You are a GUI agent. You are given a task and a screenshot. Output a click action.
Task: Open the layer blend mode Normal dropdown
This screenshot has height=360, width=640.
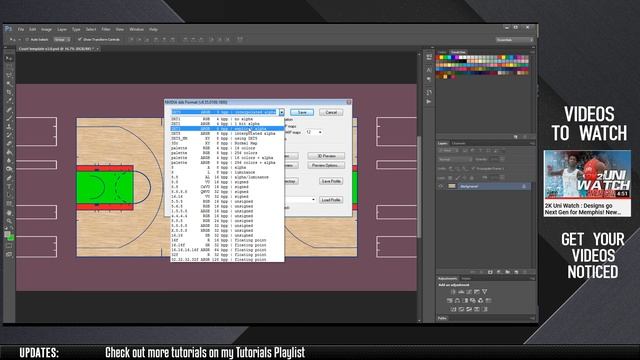(456, 160)
